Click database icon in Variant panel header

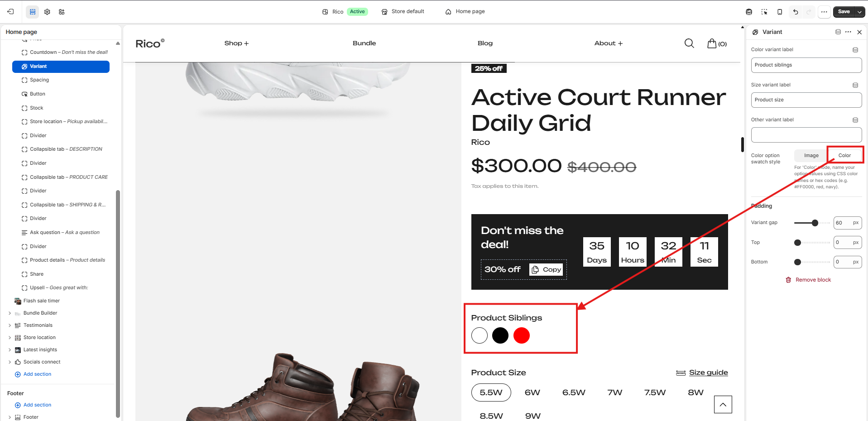[838, 32]
